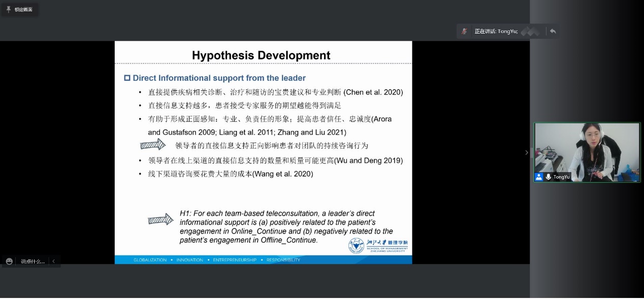Image resolution: width=644 pixels, height=299 pixels.
Task: Click ENTREPRENEURSHIP in the slide footer
Action: point(235,260)
